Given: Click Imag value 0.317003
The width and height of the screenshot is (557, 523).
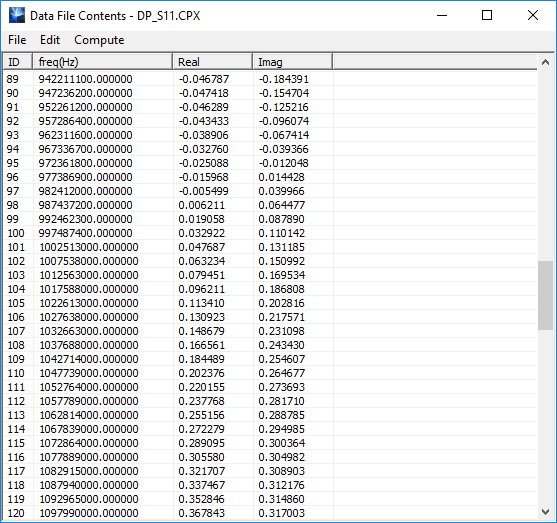Looking at the screenshot, I should click(281, 513).
